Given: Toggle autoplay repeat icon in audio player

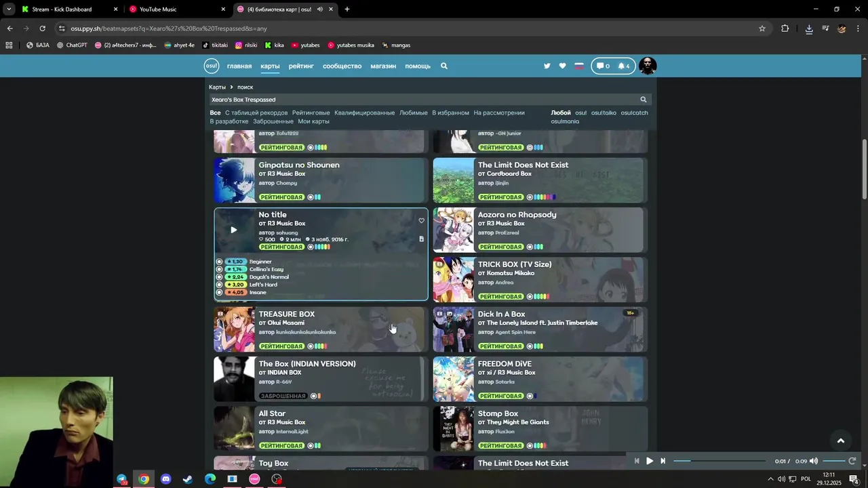Looking at the screenshot, I should tap(852, 461).
